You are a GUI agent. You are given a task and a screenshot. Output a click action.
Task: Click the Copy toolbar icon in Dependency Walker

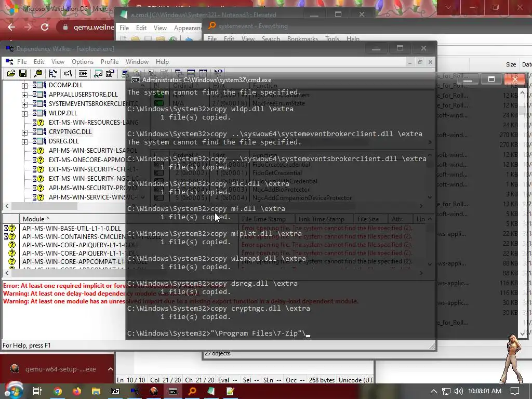coord(38,73)
